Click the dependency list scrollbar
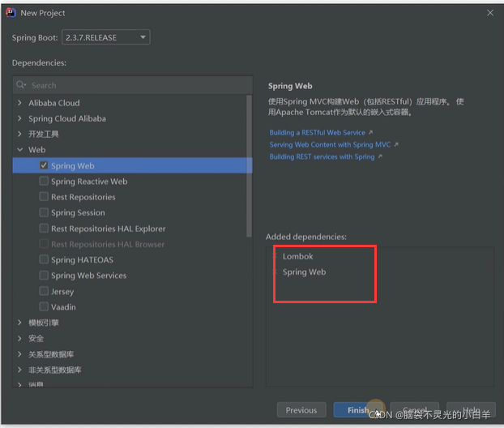 (249, 166)
